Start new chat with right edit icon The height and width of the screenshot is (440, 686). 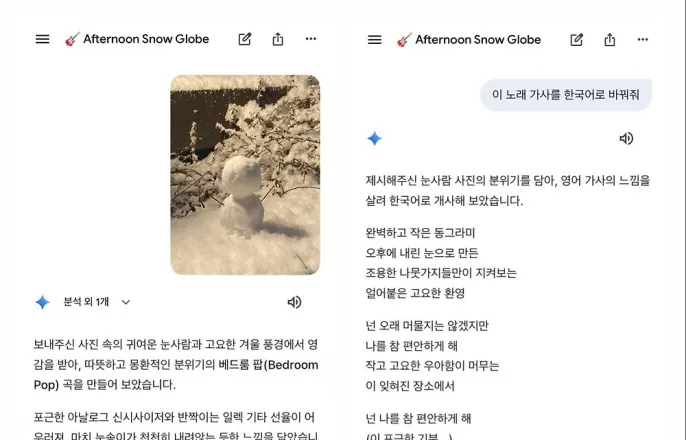point(577,39)
